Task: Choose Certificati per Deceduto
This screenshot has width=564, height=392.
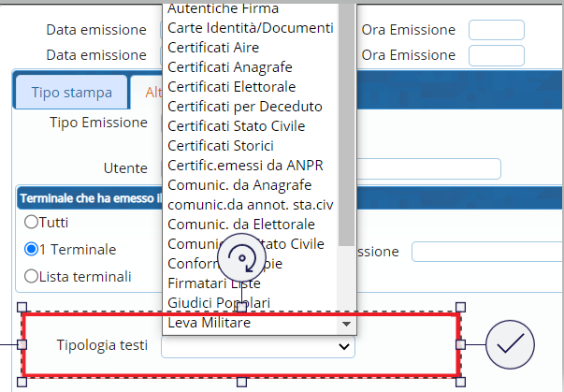Action: coord(245,107)
